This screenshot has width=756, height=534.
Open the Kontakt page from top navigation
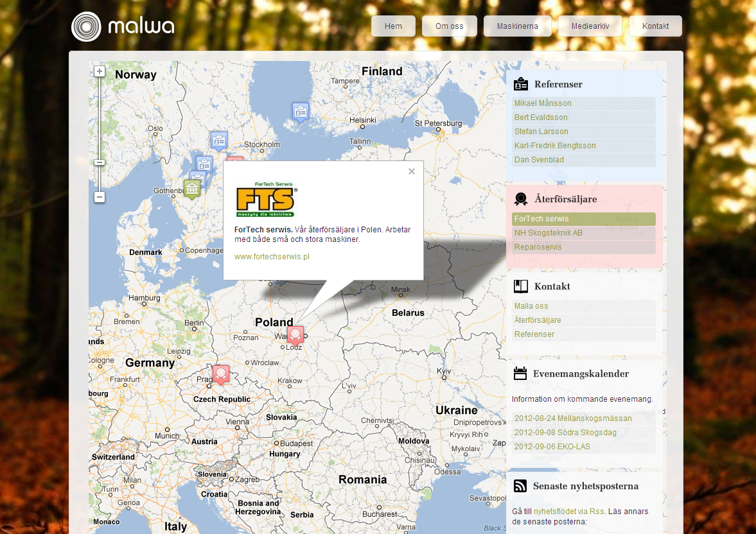(655, 26)
